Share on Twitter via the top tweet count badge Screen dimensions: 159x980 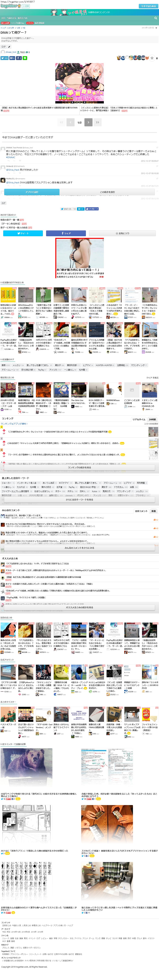(x=5, y=58)
